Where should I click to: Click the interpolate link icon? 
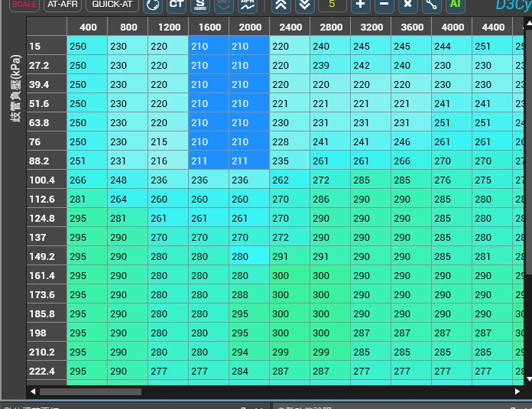(x=431, y=5)
